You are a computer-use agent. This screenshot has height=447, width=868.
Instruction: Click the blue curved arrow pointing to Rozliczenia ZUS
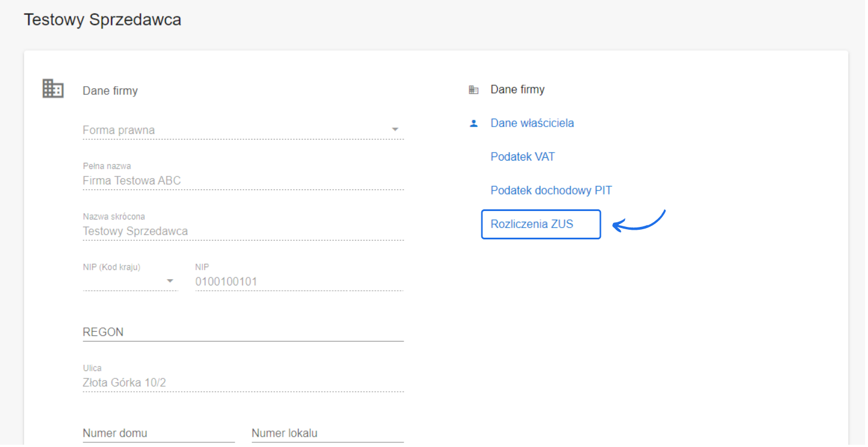coord(639,222)
